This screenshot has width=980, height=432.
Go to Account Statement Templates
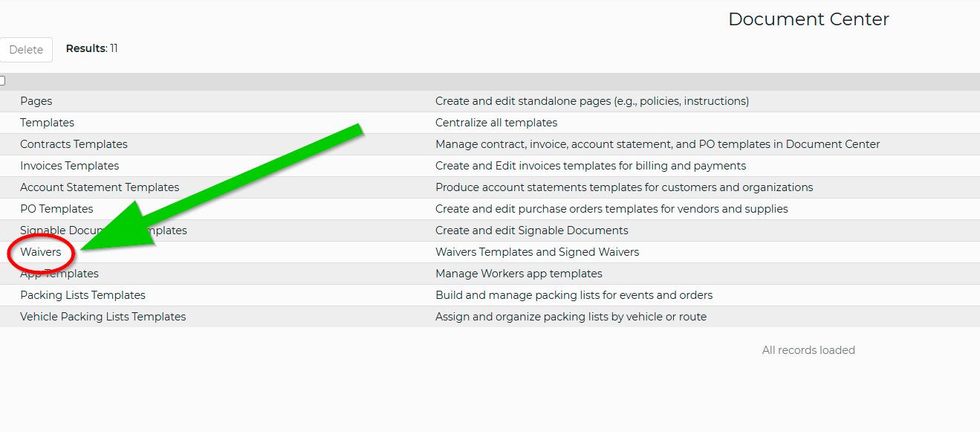[100, 187]
